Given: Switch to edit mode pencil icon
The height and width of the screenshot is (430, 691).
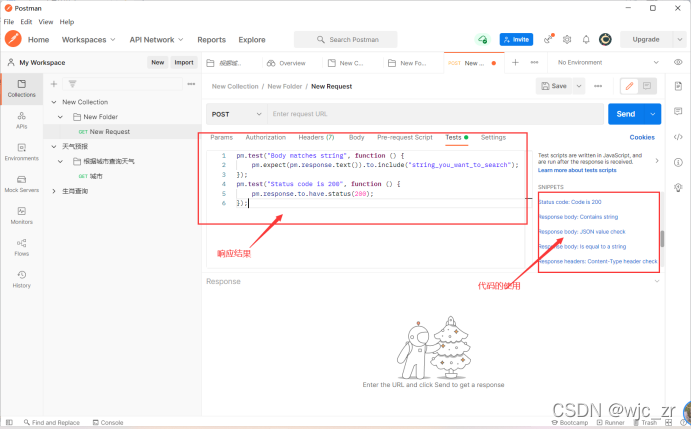Looking at the screenshot, I should (x=629, y=86).
